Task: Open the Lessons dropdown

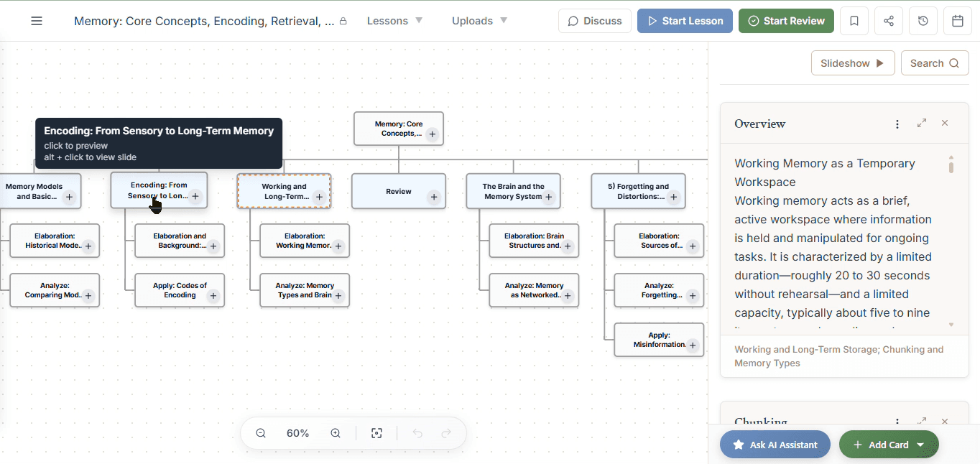Action: (394, 21)
